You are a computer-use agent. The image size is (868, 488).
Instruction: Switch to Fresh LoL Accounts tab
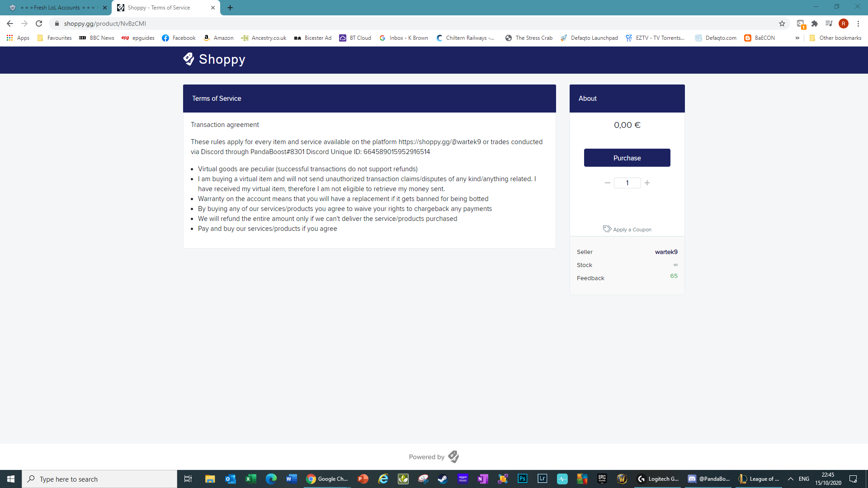coord(57,8)
